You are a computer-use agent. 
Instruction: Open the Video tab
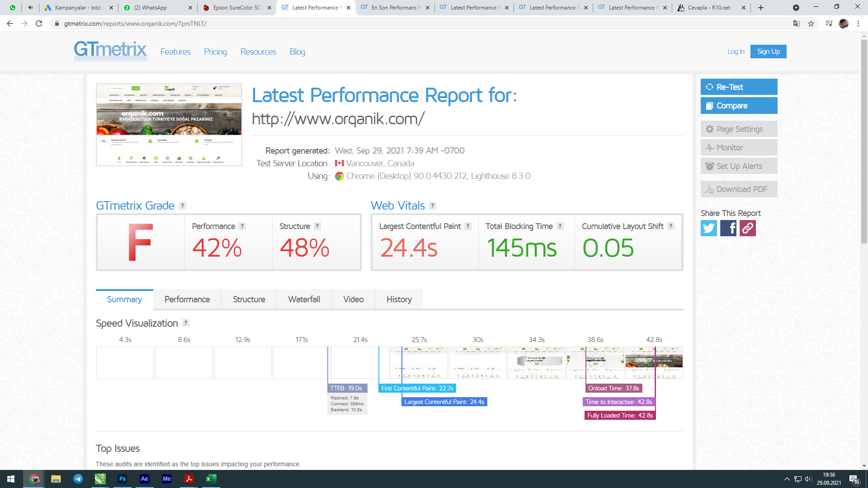point(354,300)
